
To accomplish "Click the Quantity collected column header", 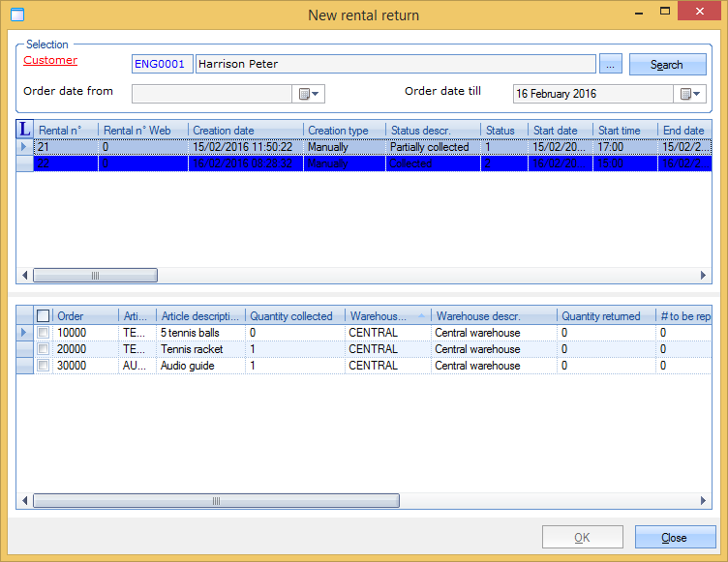I will click(x=292, y=315).
